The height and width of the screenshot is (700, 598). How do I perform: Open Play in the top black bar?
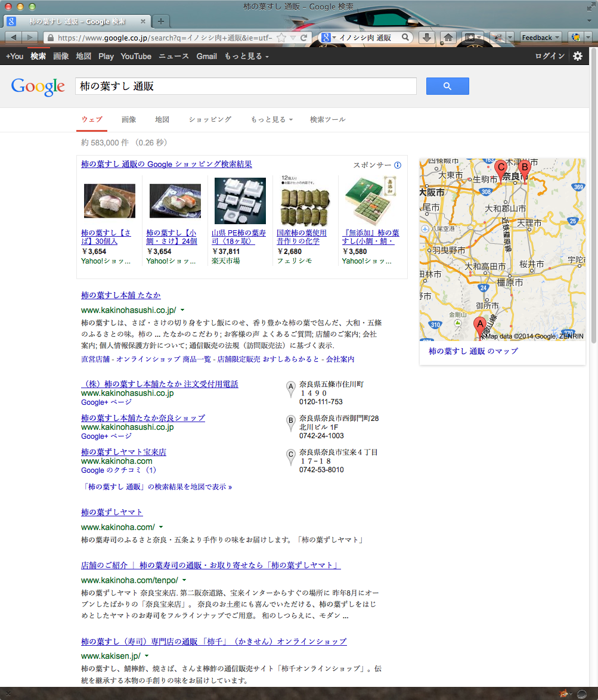tap(106, 56)
